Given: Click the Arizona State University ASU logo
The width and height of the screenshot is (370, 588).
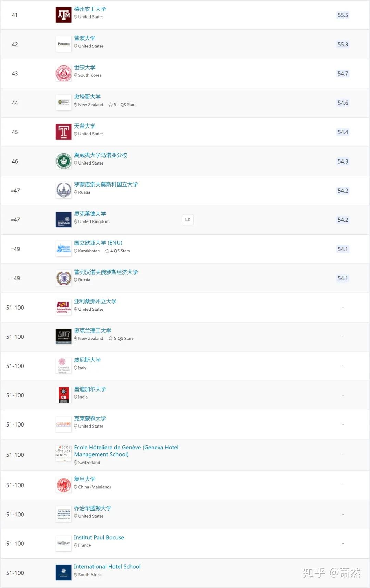Looking at the screenshot, I should [x=63, y=308].
